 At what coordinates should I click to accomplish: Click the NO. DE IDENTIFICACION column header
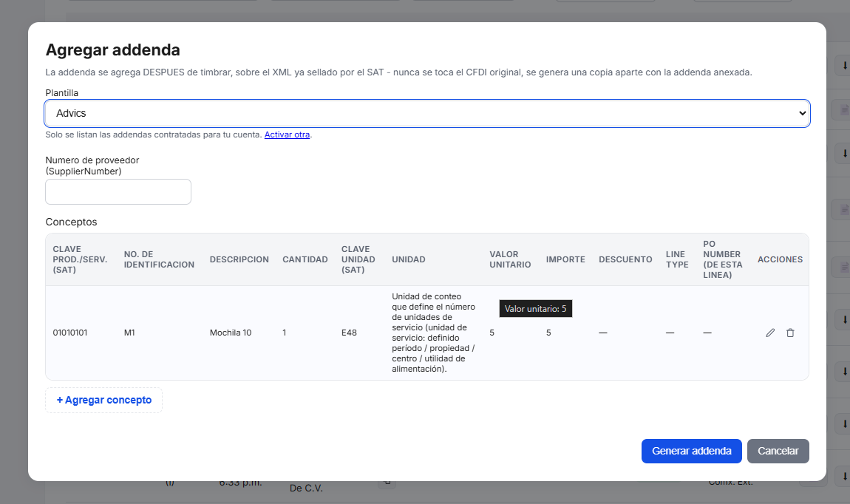[159, 259]
